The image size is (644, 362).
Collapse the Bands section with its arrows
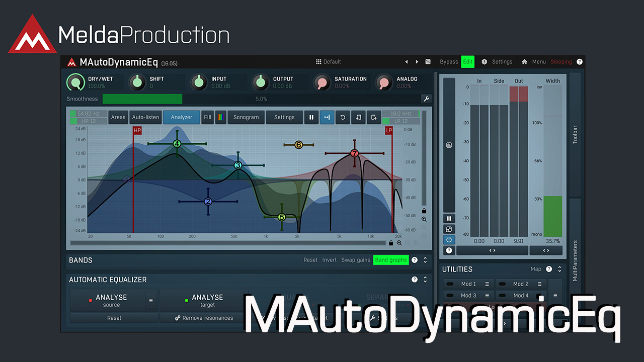(425, 260)
